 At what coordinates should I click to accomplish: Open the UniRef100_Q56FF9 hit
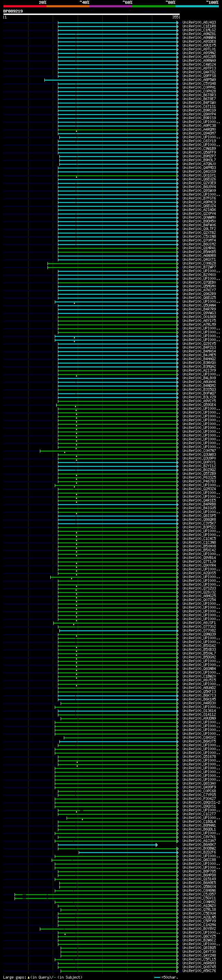coord(199,153)
